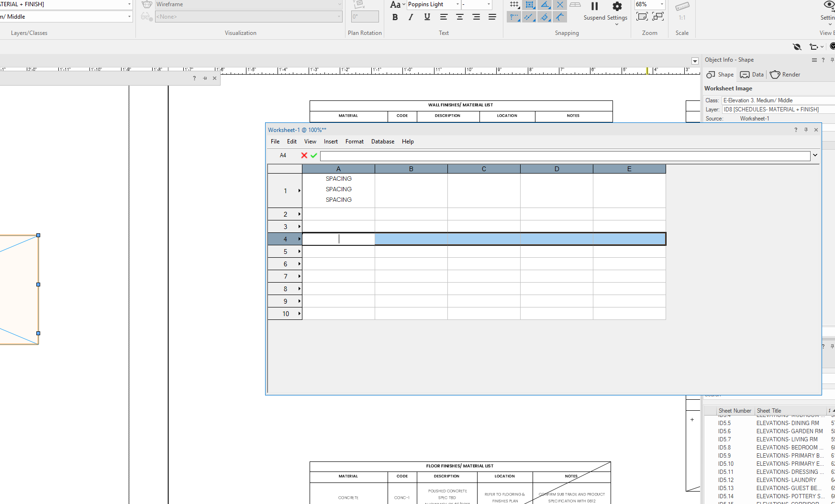Toggle Snap to Grid in the Snapping palette
Image resolution: width=835 pixels, height=504 pixels.
click(514, 5)
